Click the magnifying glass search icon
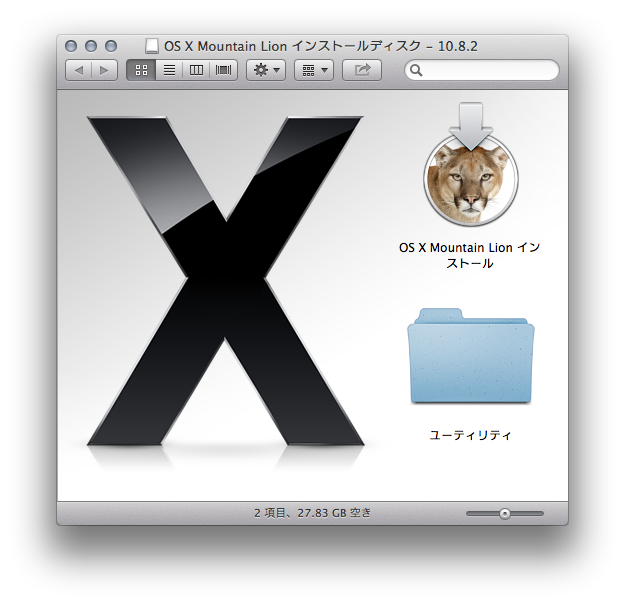The width and height of the screenshot is (625, 604). pos(416,70)
